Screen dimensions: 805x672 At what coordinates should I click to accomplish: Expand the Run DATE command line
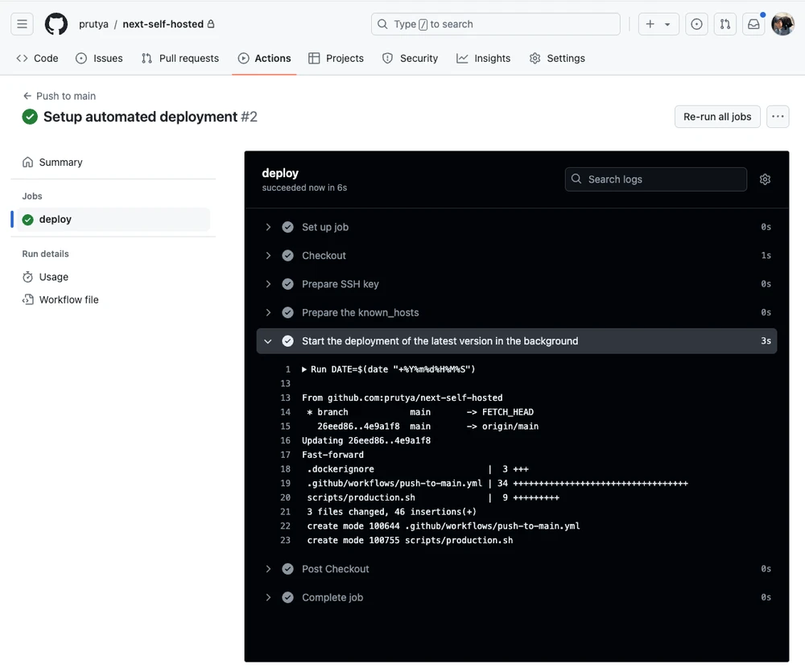[x=305, y=369]
